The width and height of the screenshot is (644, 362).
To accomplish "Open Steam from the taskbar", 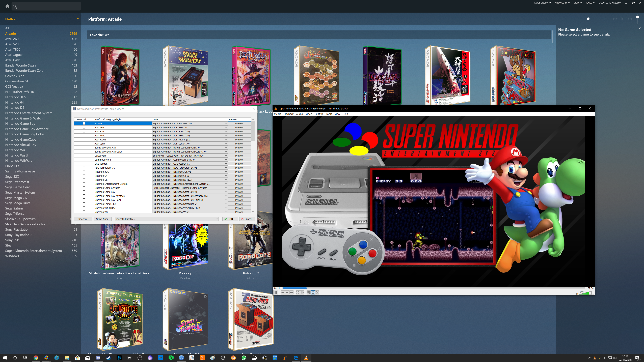I will (109, 358).
